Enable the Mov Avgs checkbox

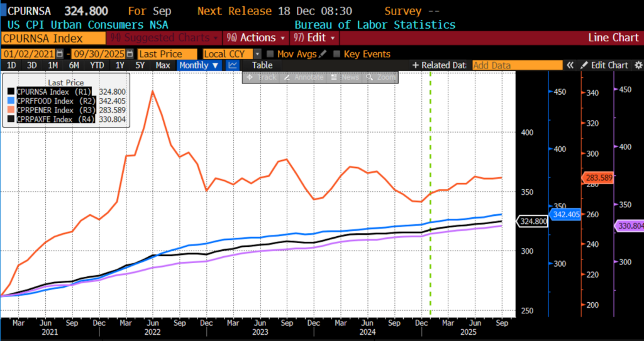click(270, 54)
